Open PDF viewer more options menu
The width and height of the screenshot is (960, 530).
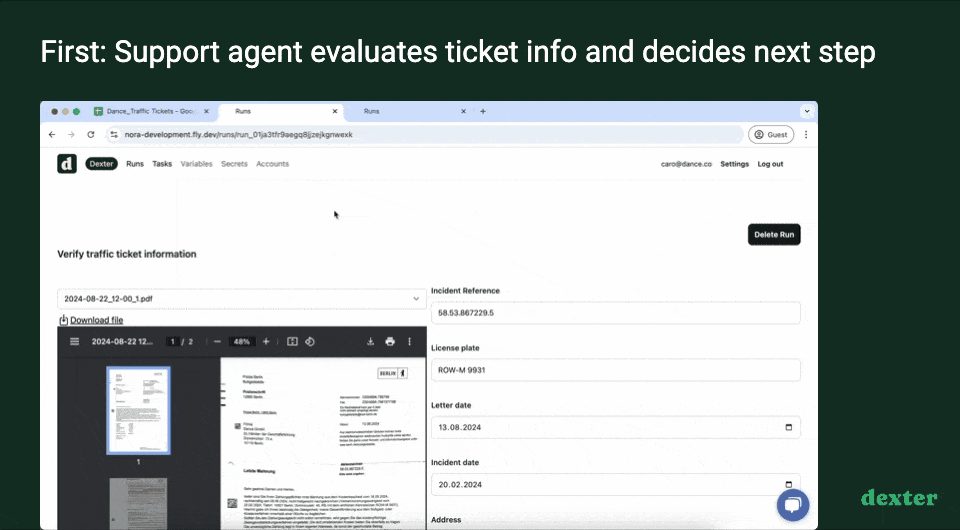coord(410,342)
